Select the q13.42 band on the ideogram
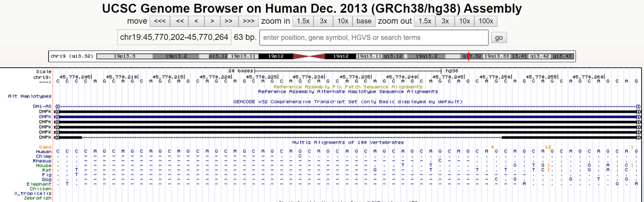This screenshot has width=644, height=202. [x=540, y=56]
